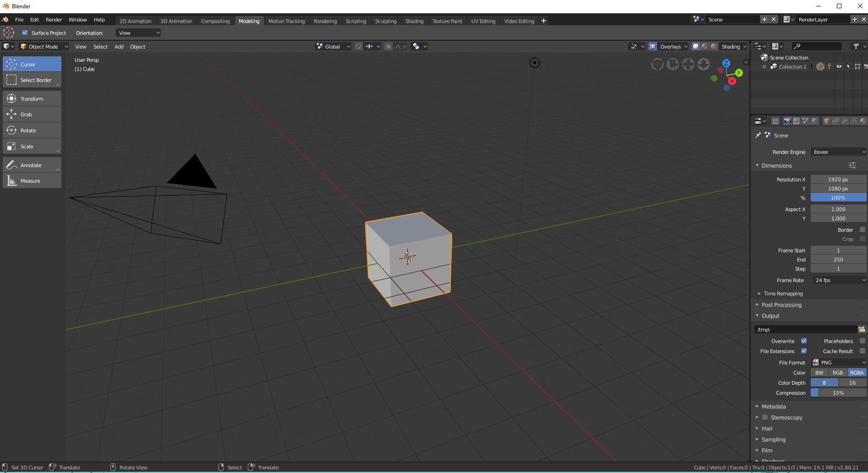Collapse the Dimensions panel
The width and height of the screenshot is (868, 473).
[x=776, y=165]
